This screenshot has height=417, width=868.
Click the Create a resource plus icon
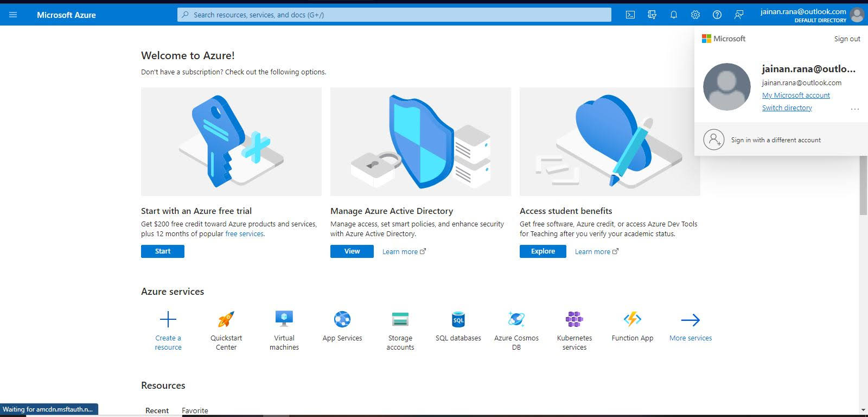(x=168, y=319)
